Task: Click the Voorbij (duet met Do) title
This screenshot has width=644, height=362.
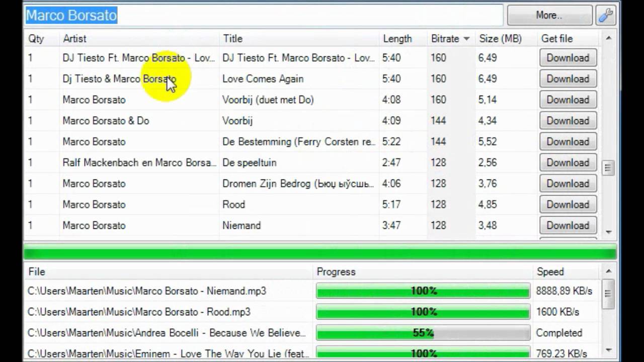Action: (268, 100)
